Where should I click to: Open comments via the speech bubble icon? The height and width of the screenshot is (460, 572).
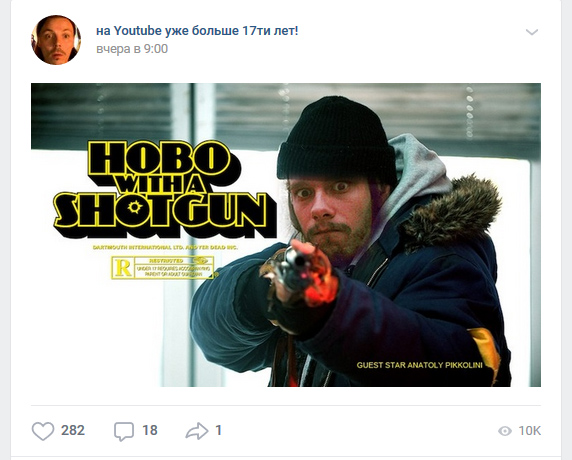124,431
